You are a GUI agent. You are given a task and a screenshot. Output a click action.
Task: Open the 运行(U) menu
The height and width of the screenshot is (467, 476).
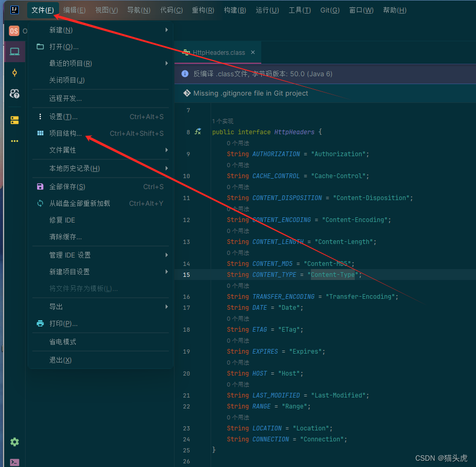267,10
